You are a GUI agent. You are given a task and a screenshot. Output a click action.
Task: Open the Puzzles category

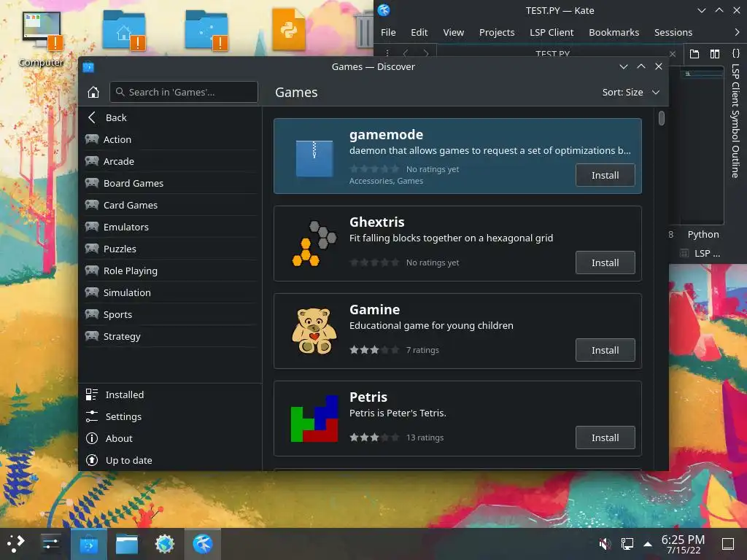pos(170,249)
